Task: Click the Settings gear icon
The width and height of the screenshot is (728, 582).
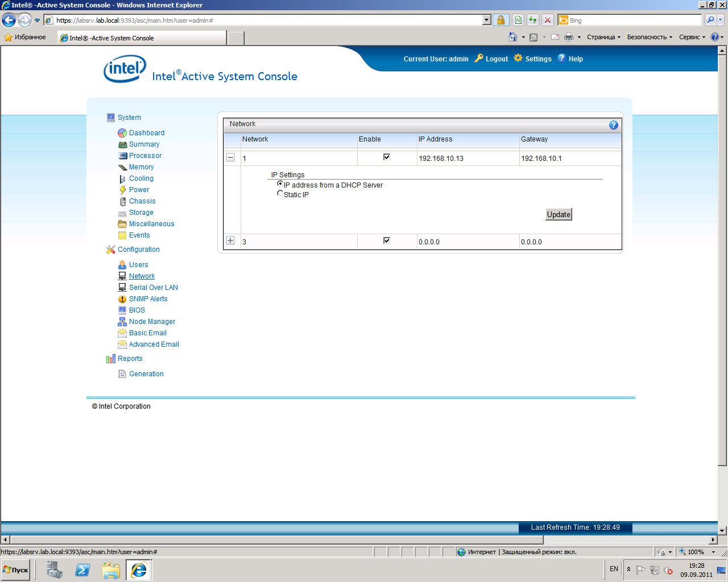Action: [x=518, y=58]
